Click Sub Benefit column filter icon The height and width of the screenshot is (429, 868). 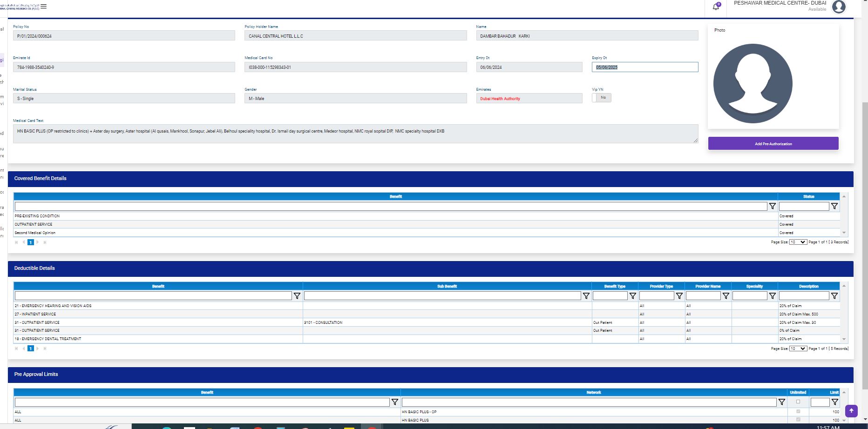coord(586,296)
